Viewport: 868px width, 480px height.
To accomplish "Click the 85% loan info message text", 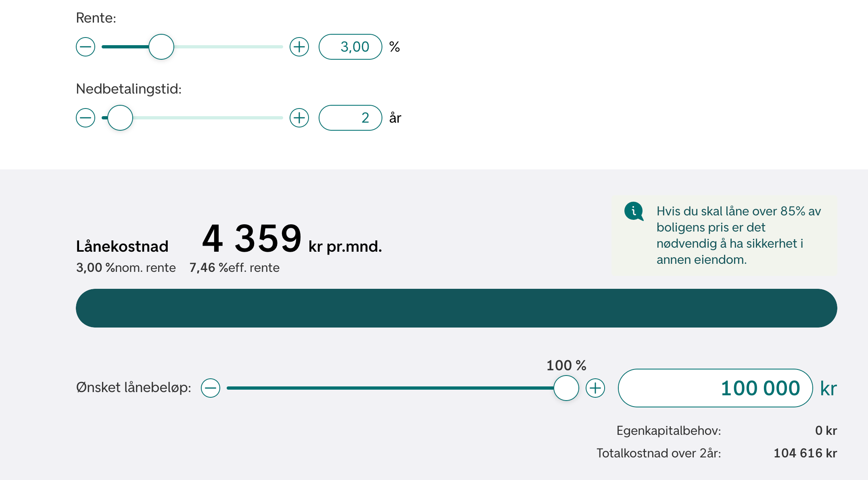I will pyautogui.click(x=739, y=235).
